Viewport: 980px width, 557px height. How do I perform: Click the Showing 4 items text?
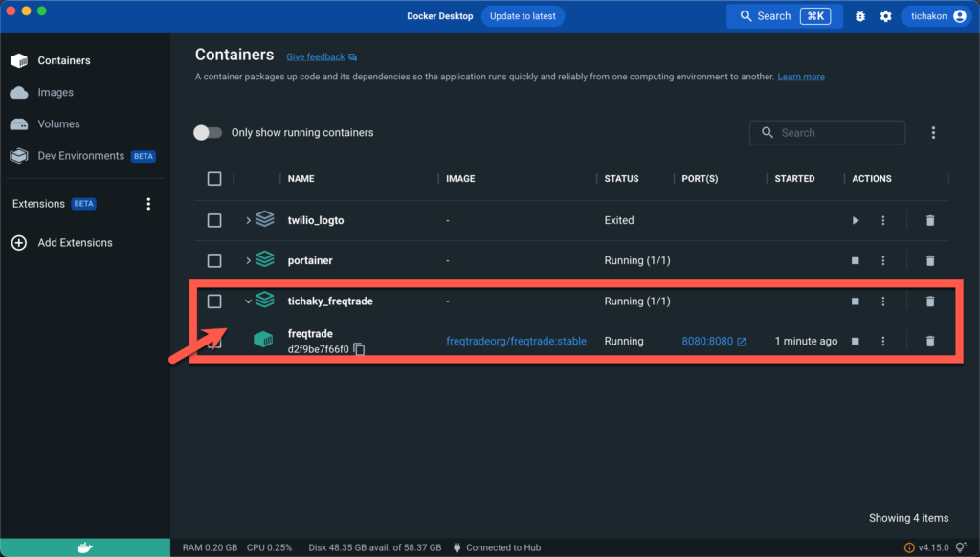tap(909, 519)
